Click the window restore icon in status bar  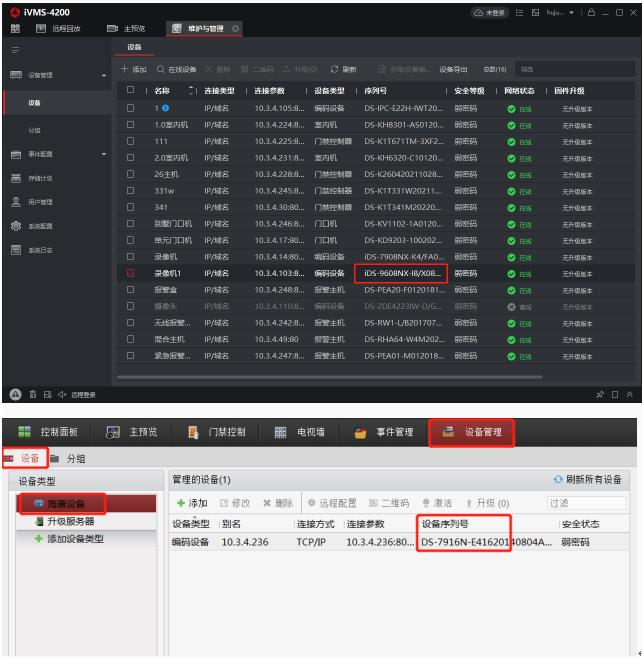(615, 394)
